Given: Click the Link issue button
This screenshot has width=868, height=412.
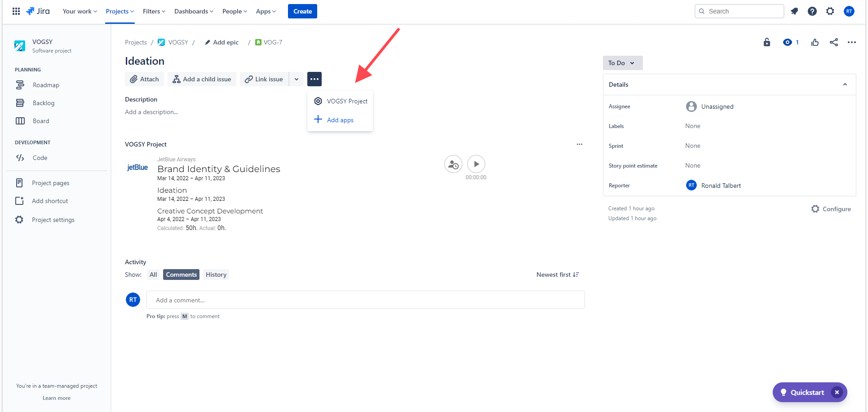Looking at the screenshot, I should pyautogui.click(x=264, y=79).
